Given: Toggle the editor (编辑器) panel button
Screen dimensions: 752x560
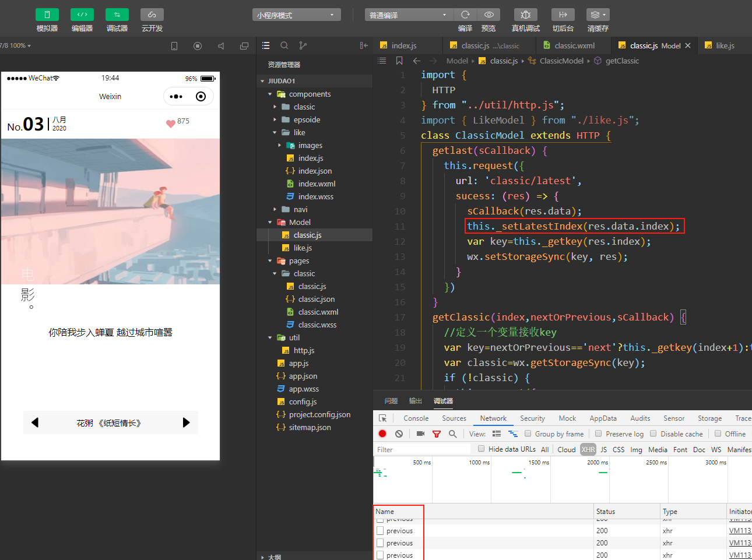Looking at the screenshot, I should 82,15.
